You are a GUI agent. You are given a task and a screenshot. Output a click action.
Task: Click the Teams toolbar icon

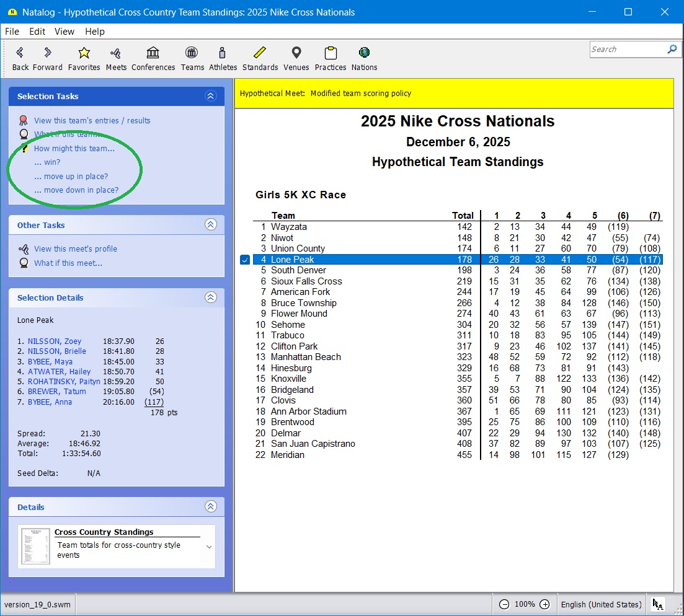tap(192, 53)
